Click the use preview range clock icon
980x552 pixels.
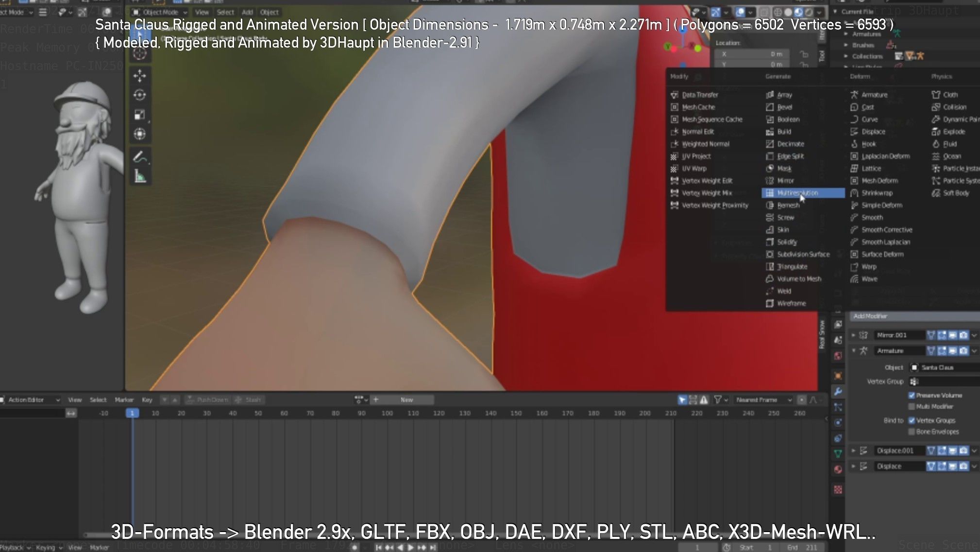click(x=727, y=548)
